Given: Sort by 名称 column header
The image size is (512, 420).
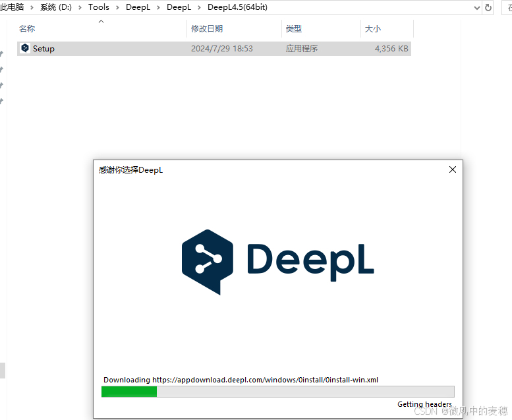Looking at the screenshot, I should (x=27, y=29).
